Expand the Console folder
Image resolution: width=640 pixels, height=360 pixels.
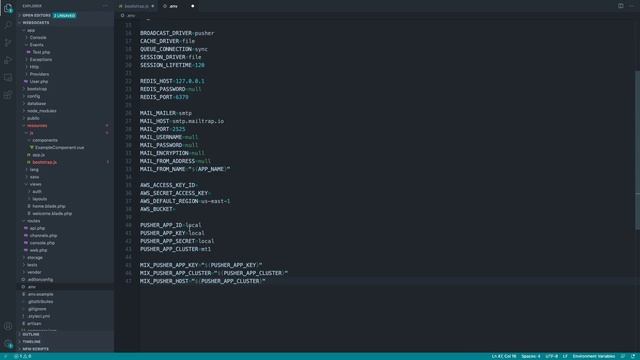[64, 38]
